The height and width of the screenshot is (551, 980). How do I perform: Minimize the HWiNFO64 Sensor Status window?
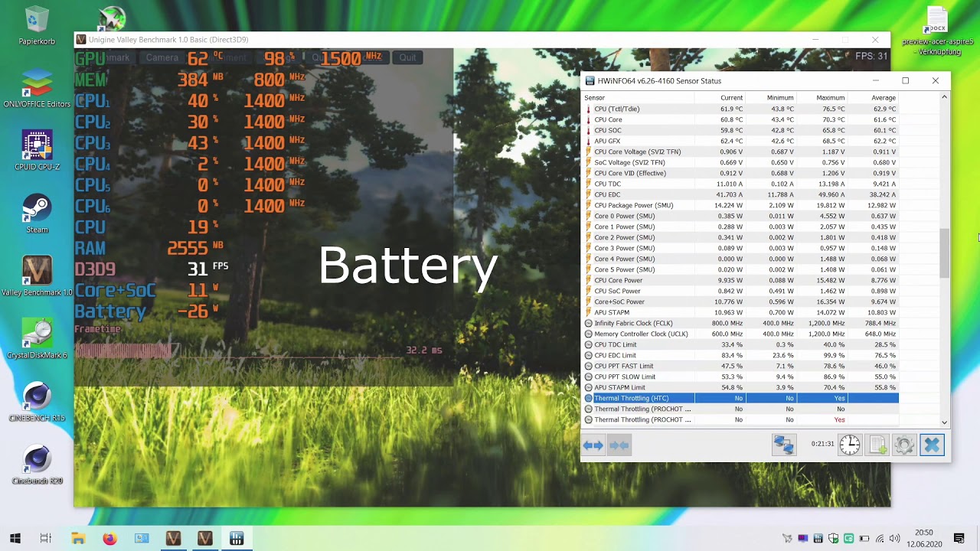[876, 80]
